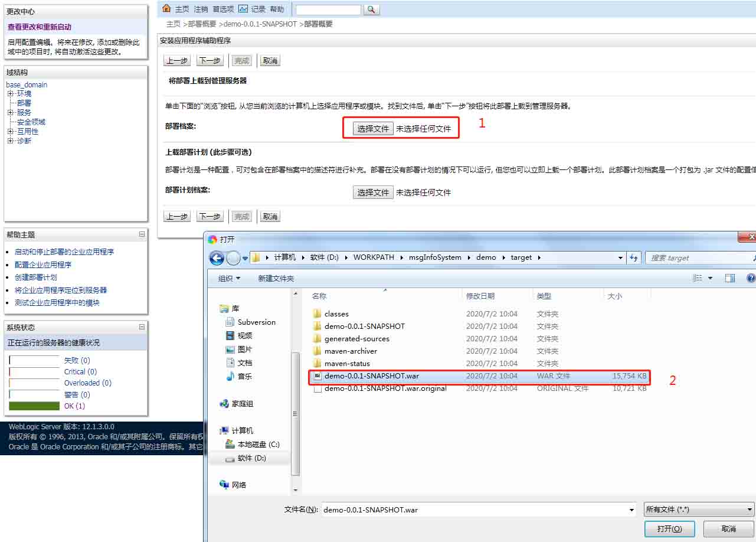Image resolution: width=756 pixels, height=542 pixels.
Task: Expand the 互用性 node in 域结构 tree
Action: click(x=10, y=132)
